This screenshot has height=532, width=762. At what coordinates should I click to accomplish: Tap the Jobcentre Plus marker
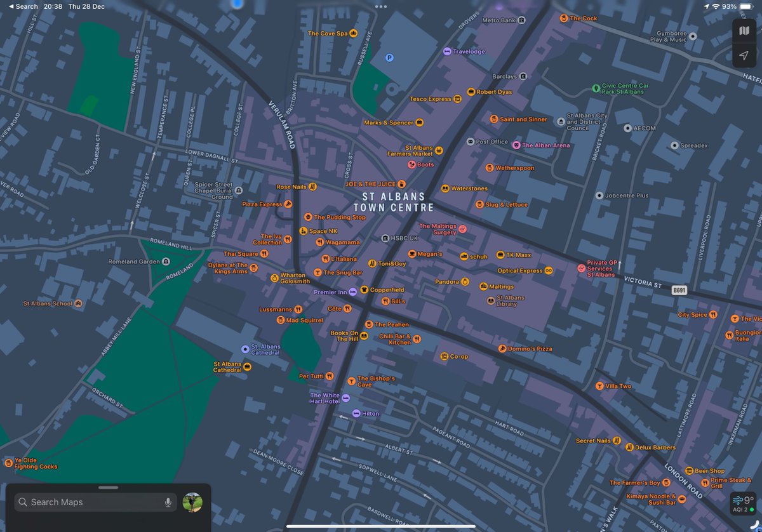point(599,196)
